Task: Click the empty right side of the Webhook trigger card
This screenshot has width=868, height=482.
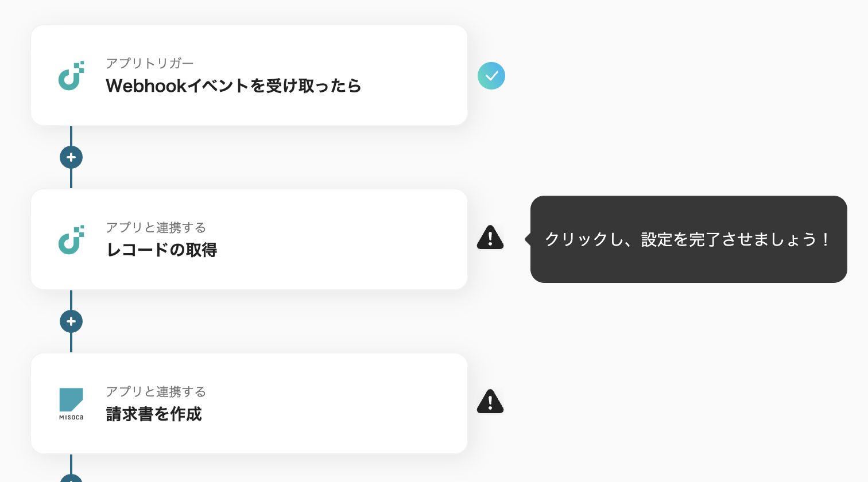Action: (x=413, y=76)
